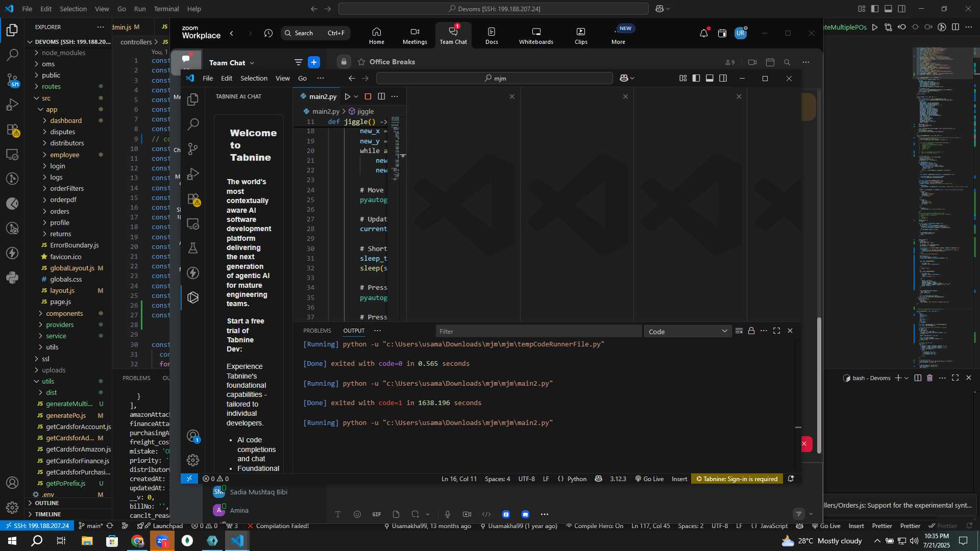Click the Compilation Failed! status item
This screenshot has height=551, width=980.
click(x=278, y=525)
